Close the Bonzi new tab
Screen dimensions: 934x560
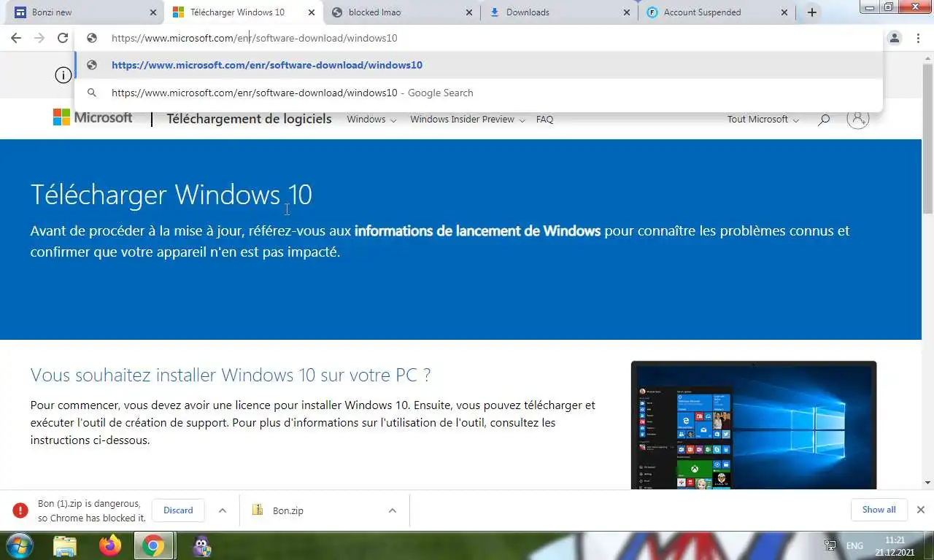(153, 12)
